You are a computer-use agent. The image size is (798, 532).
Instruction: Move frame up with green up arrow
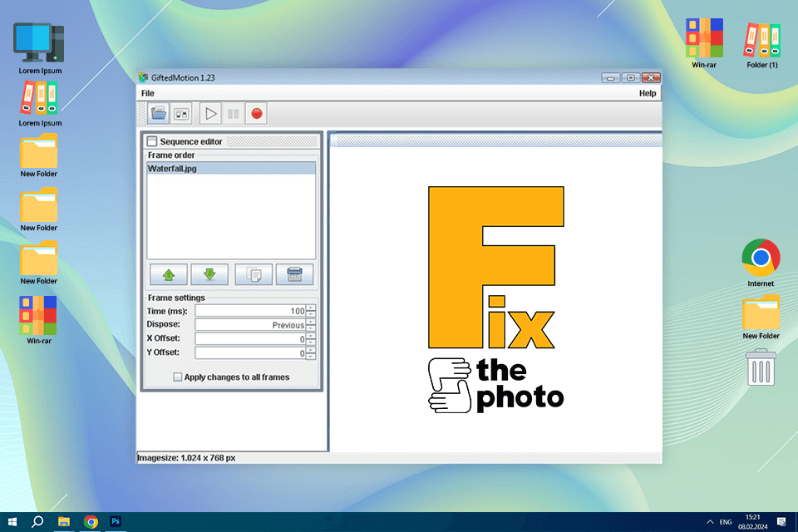169,274
